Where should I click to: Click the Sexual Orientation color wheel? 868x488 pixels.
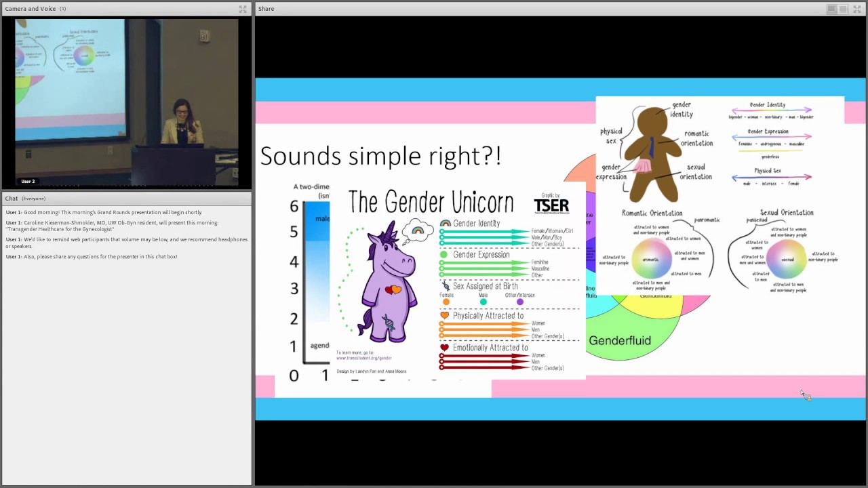787,259
